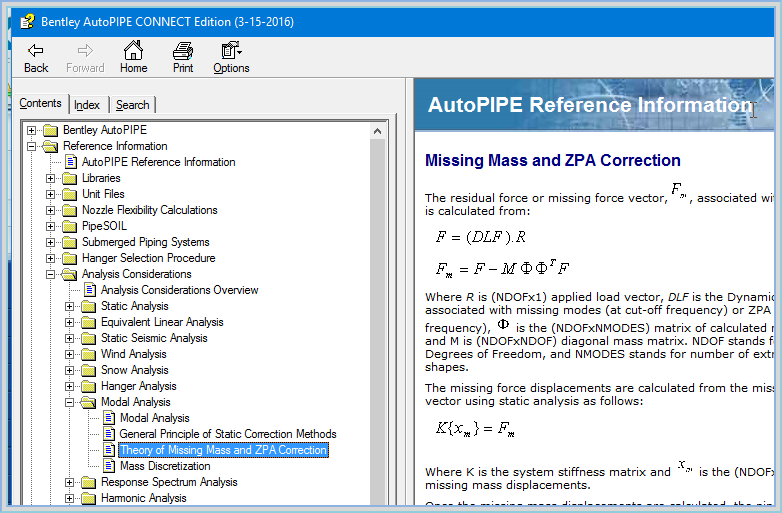Expand the Harmonic Analysis node
This screenshot has height=513, width=782.
coord(70,499)
